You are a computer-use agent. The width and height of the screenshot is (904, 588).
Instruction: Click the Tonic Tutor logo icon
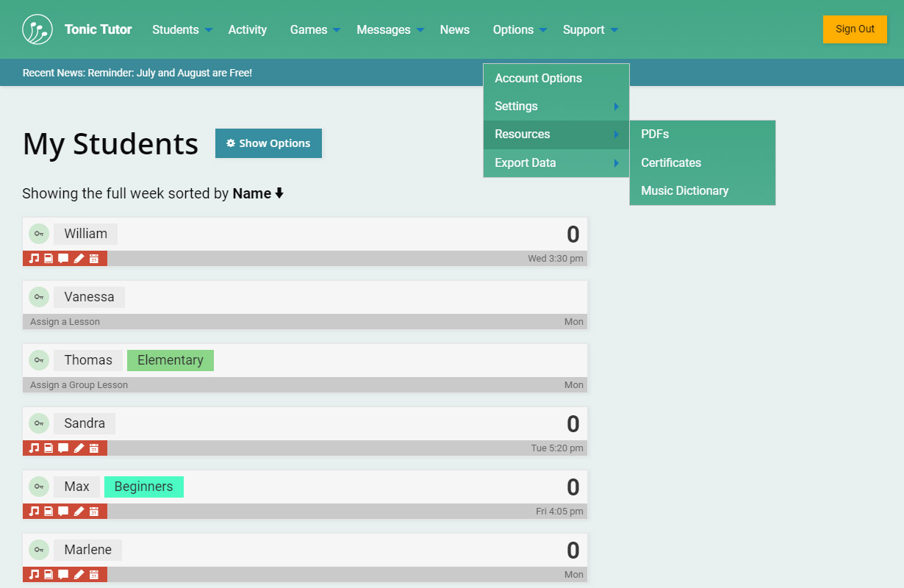pyautogui.click(x=37, y=29)
